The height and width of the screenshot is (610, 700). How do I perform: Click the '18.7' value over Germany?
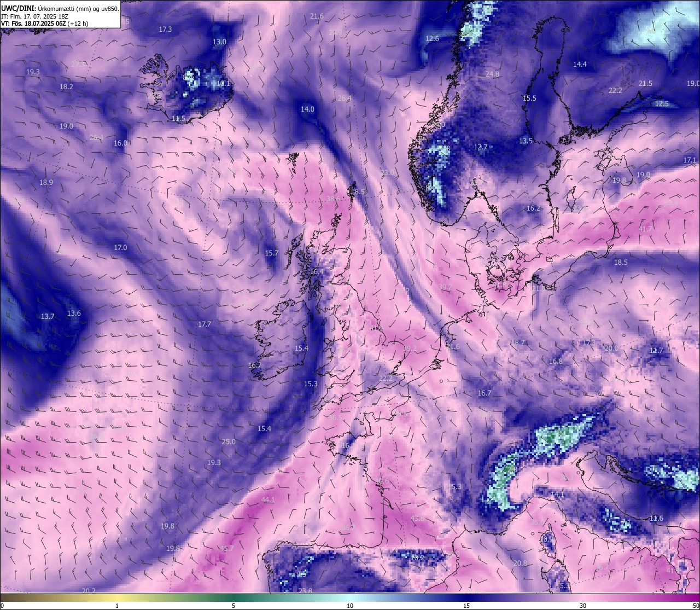(517, 342)
